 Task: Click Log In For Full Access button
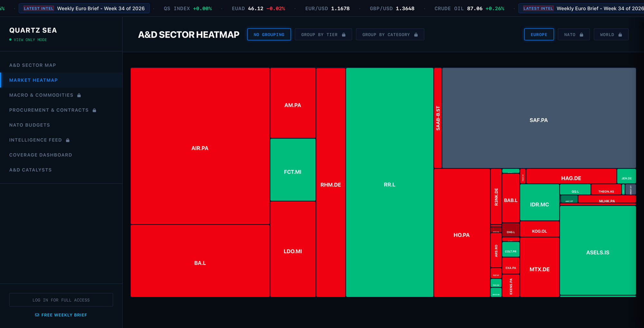point(61,300)
